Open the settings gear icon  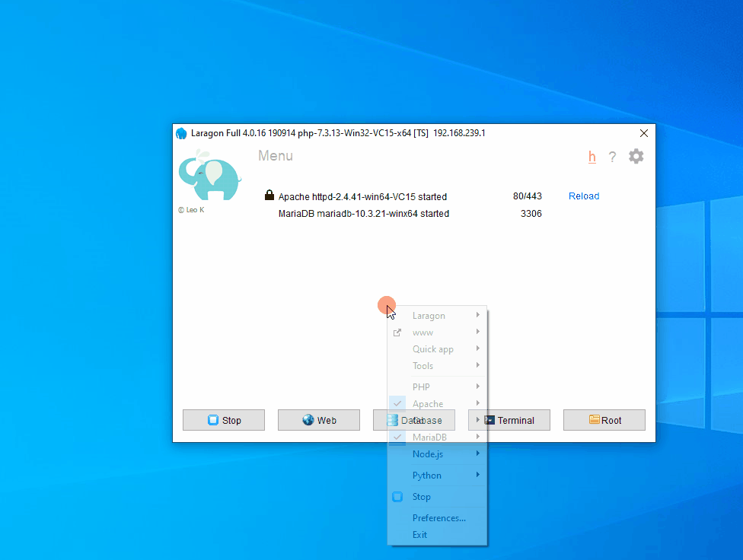pos(636,156)
